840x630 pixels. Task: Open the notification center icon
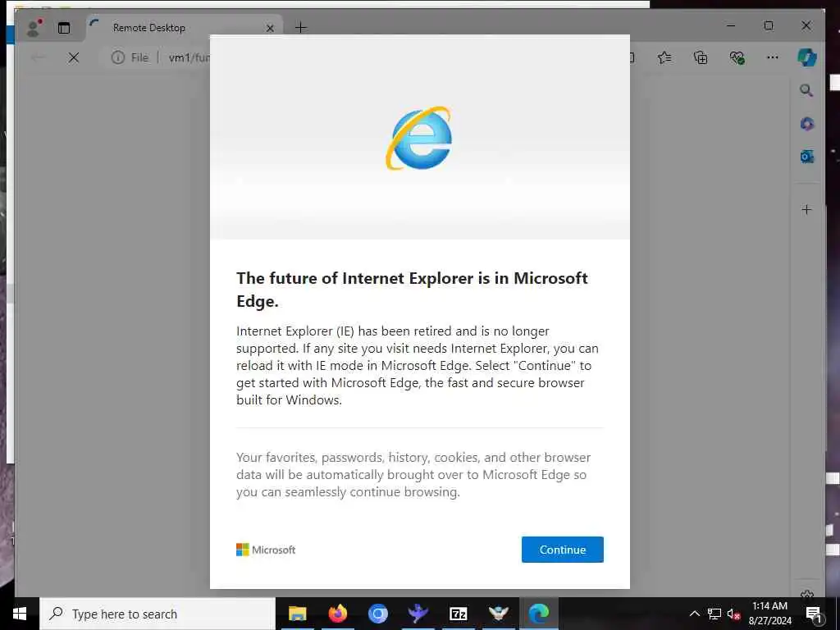[x=814, y=614]
